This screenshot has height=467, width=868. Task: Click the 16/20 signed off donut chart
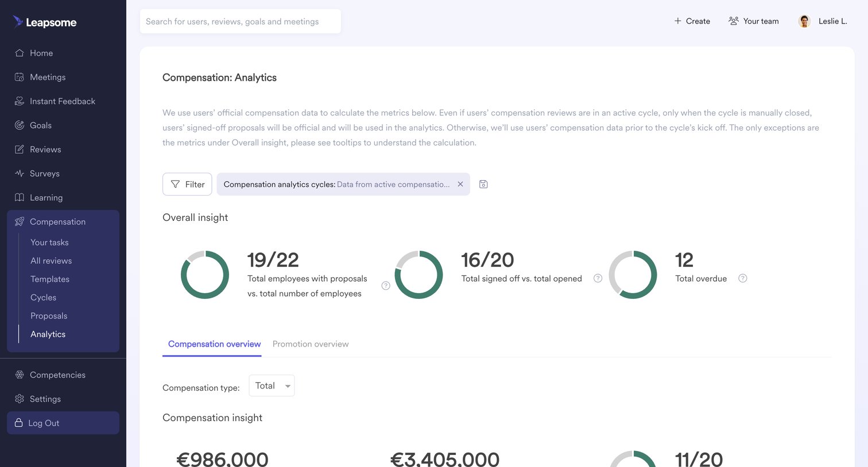pyautogui.click(x=419, y=275)
